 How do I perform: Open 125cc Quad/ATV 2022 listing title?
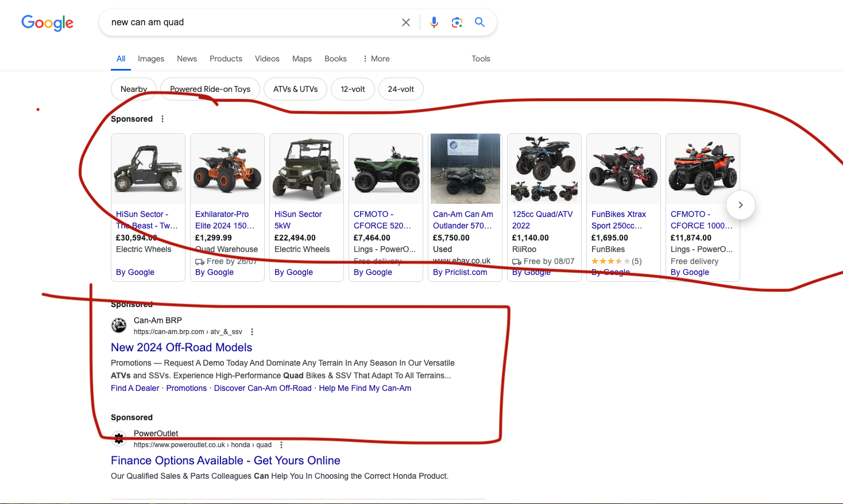coord(543,220)
